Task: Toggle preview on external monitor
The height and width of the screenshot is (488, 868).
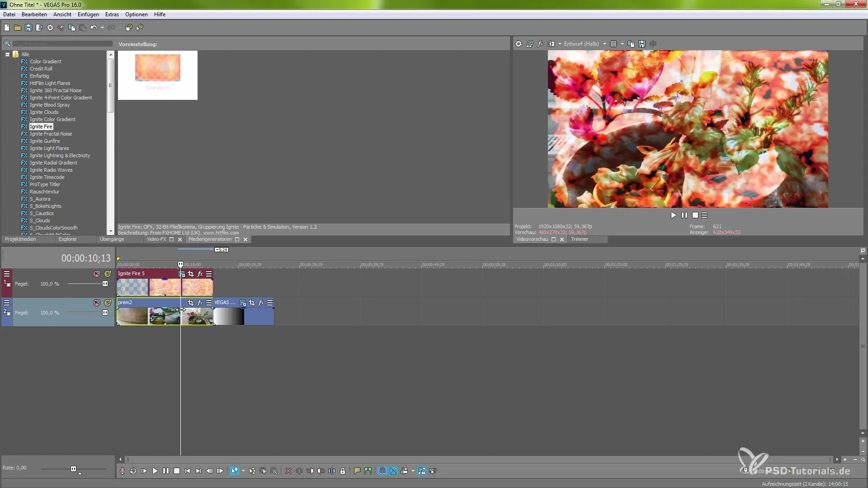Action: pyautogui.click(x=529, y=44)
